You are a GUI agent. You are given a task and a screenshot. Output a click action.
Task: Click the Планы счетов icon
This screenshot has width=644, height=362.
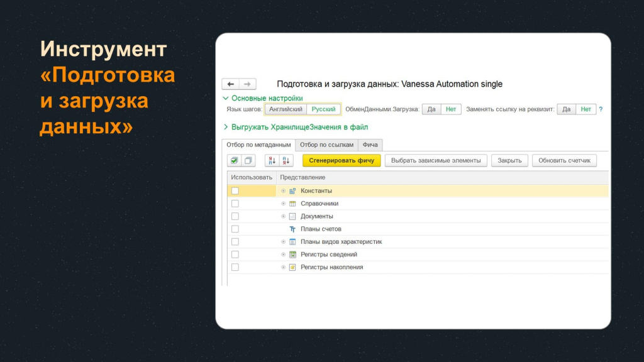292,229
